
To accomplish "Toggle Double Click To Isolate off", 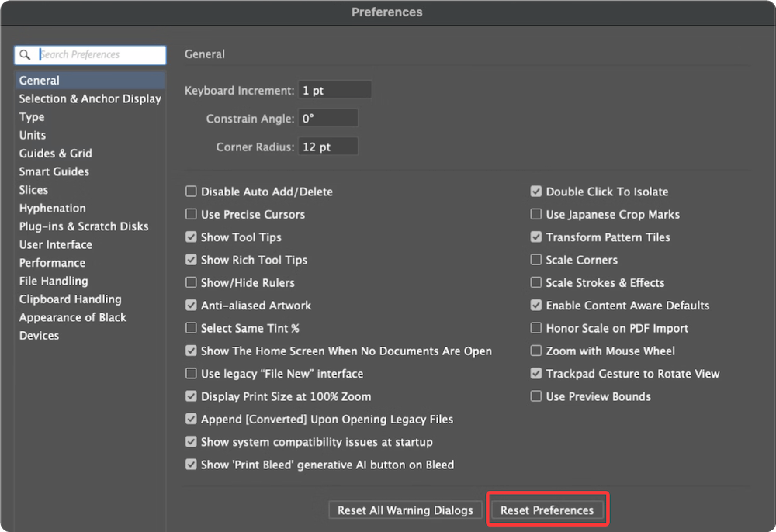I will (535, 191).
